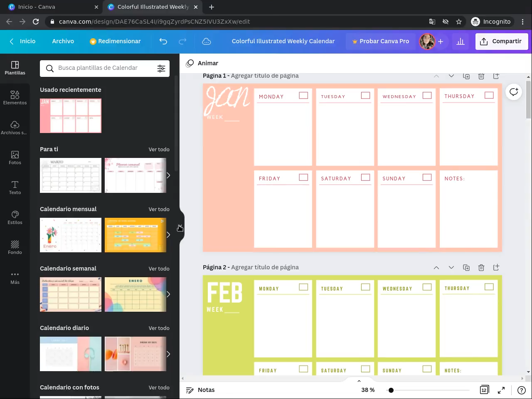This screenshot has height=399, width=532.
Task: Go back to Inicio
Action: click(22, 41)
